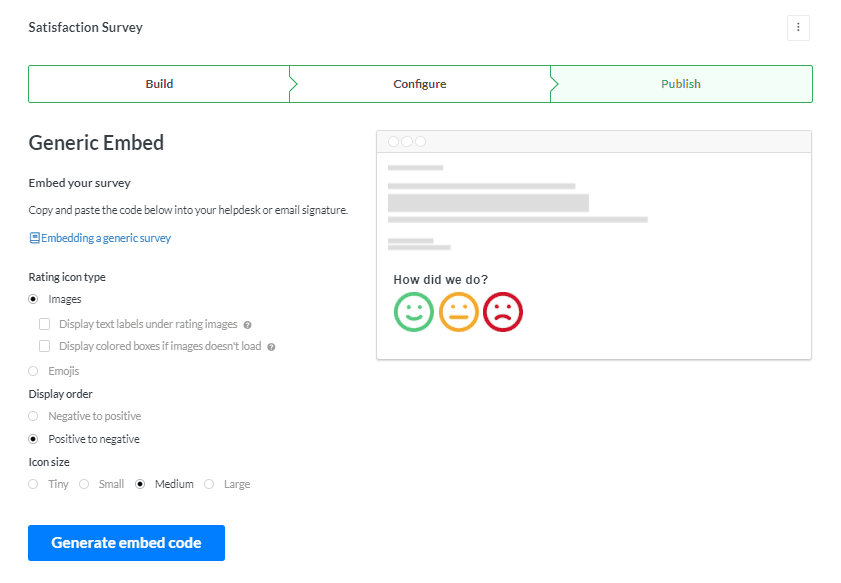This screenshot has height=583, width=841.
Task: Enable colored boxes if images don't load
Action: click(44, 346)
